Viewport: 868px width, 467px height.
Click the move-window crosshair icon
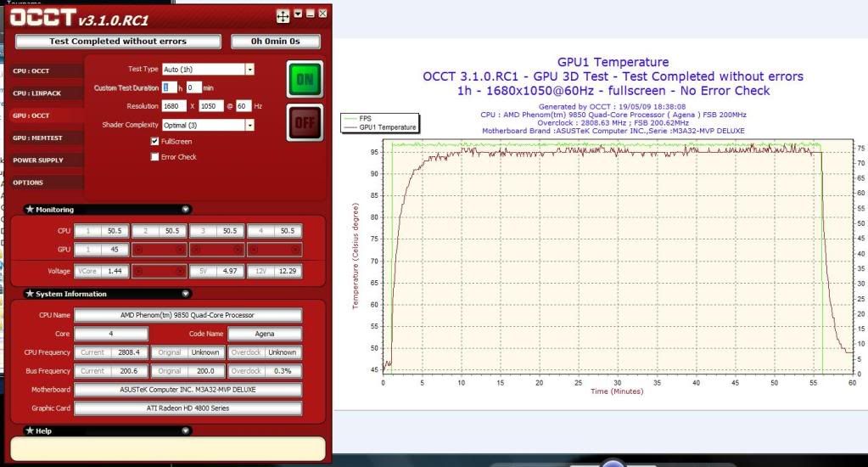pyautogui.click(x=283, y=16)
